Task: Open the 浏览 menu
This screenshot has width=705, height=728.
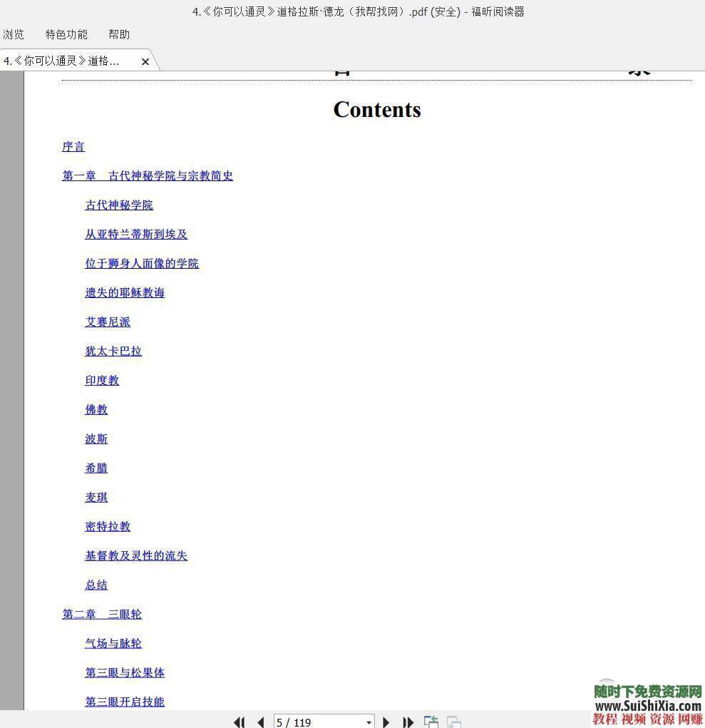Action: [13, 34]
